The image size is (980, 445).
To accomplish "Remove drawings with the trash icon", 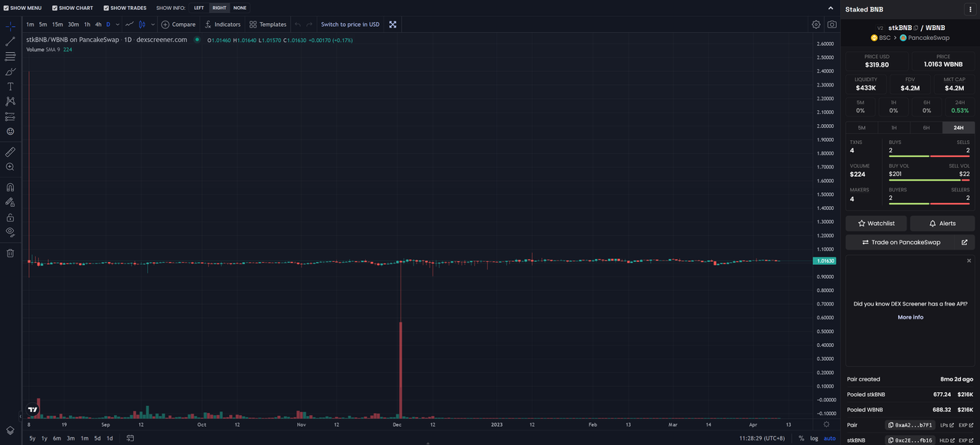I will (10, 253).
